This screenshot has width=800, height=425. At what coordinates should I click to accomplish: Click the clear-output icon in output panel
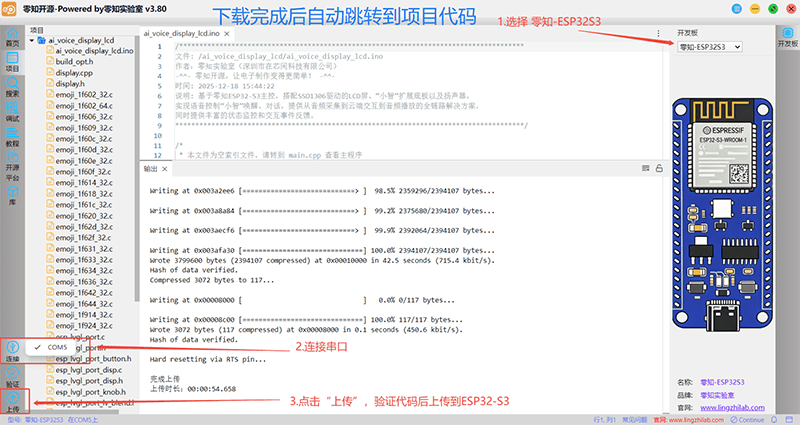point(645,168)
